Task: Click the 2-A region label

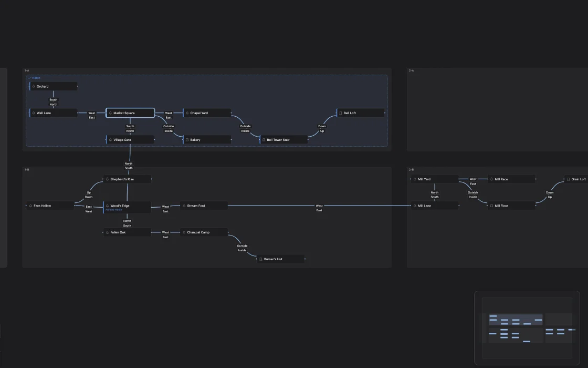Action: pos(412,70)
